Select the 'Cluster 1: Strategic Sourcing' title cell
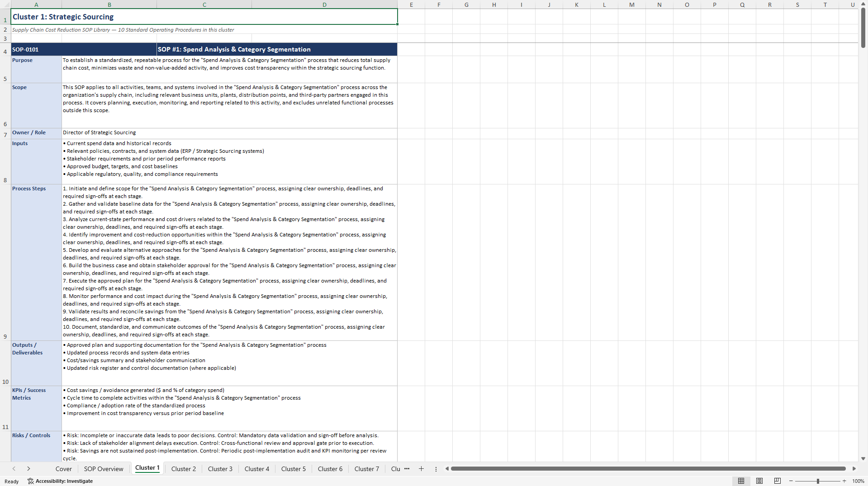868x486 pixels. (204, 17)
